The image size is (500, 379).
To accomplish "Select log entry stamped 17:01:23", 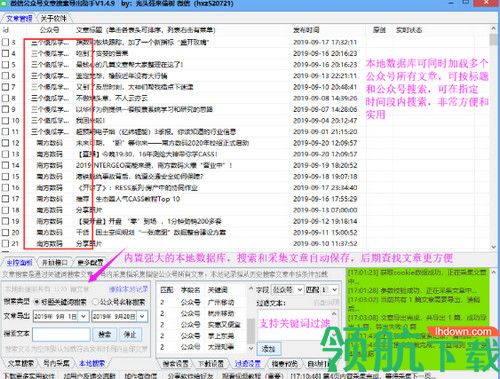I will [x=417, y=276].
